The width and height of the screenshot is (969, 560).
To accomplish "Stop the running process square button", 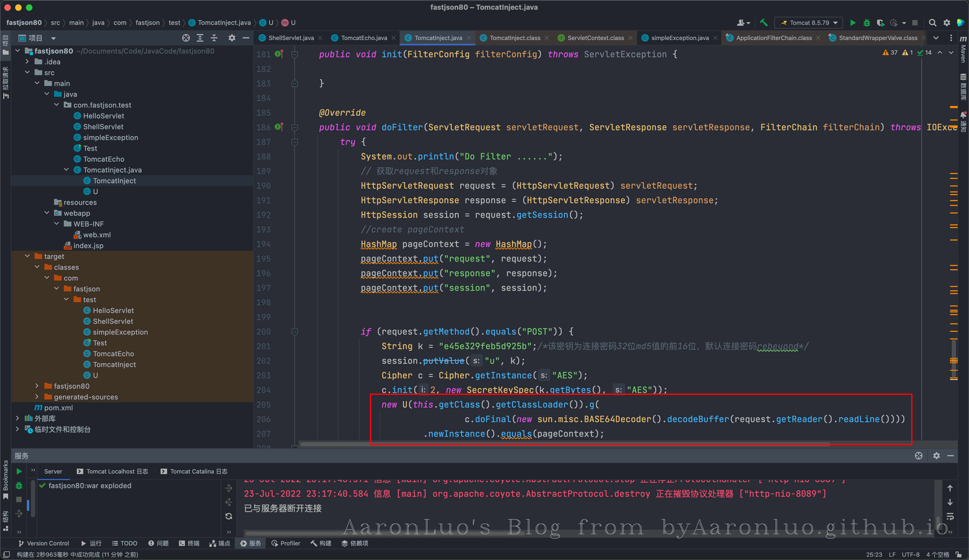I will point(915,23).
